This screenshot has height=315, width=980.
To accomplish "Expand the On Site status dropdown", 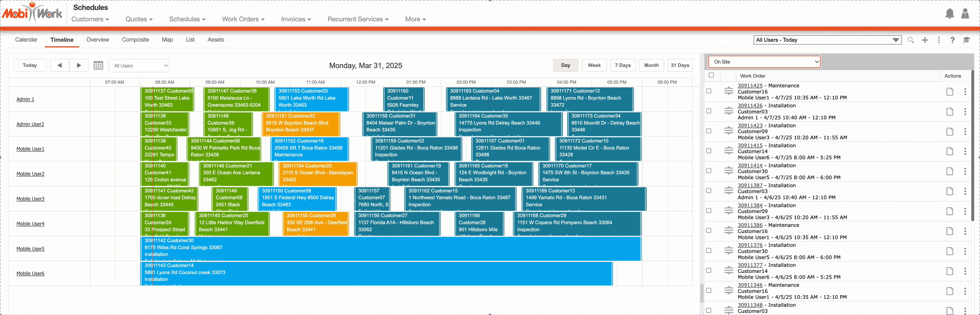I will pos(764,62).
